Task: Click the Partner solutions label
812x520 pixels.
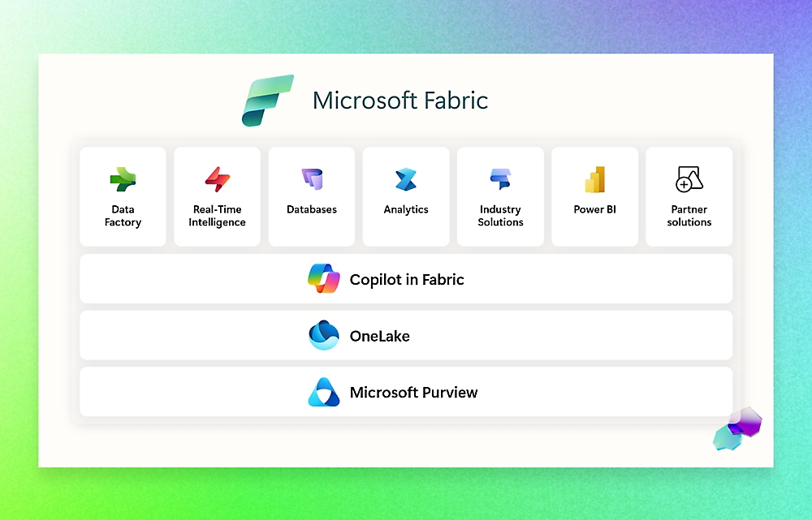Action: (x=689, y=216)
